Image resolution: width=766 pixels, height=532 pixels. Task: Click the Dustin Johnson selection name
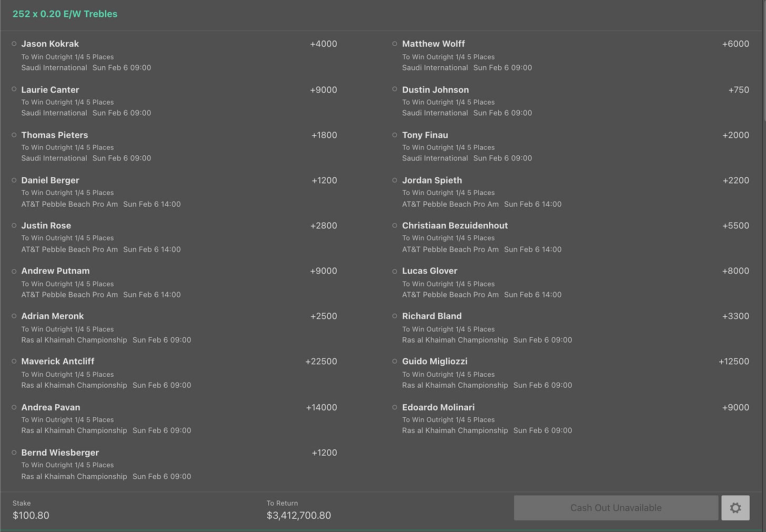pos(436,89)
